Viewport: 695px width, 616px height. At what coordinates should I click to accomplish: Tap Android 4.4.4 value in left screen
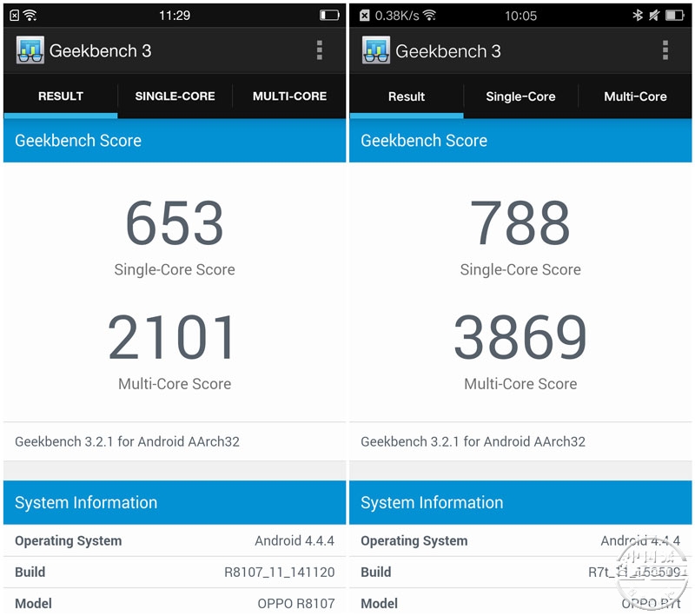pyautogui.click(x=295, y=540)
